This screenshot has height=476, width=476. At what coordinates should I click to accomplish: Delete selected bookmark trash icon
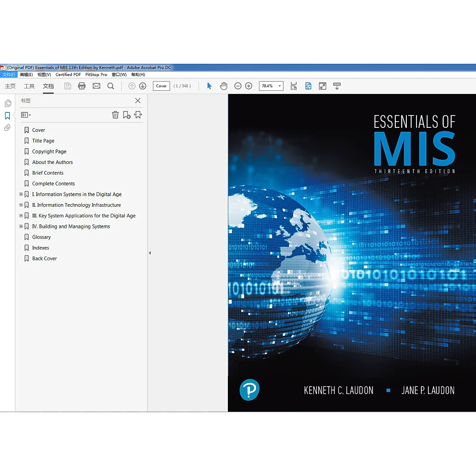coord(115,115)
